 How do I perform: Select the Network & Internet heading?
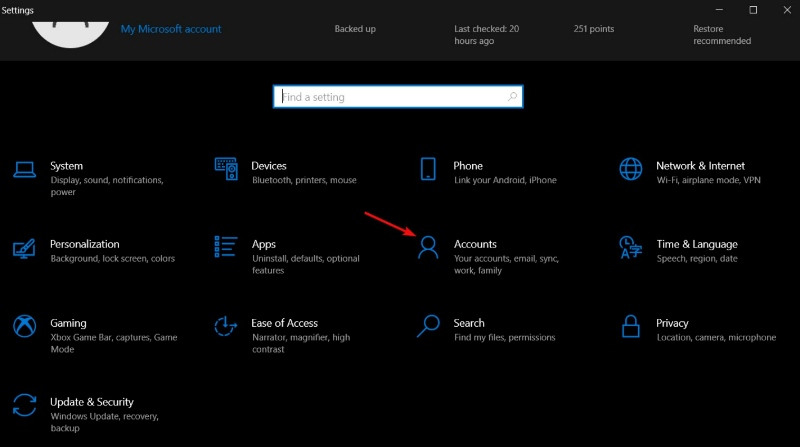[701, 166]
